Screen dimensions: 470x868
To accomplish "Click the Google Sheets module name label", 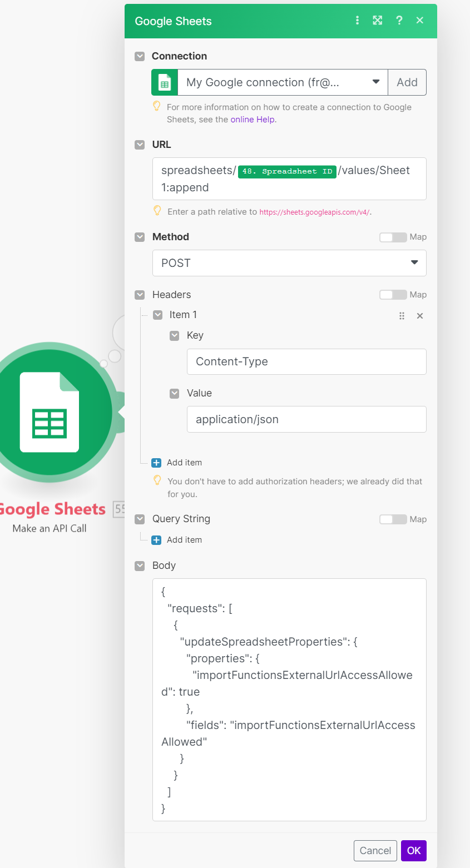I will [x=52, y=509].
